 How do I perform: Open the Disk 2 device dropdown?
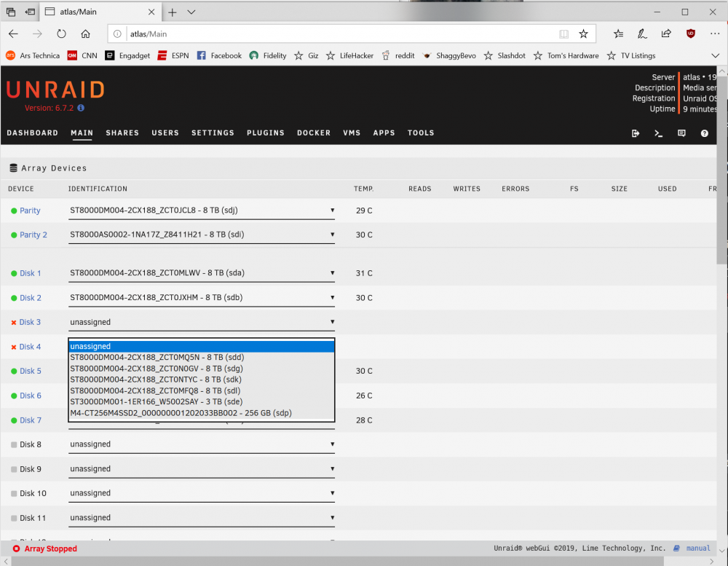pyautogui.click(x=202, y=298)
